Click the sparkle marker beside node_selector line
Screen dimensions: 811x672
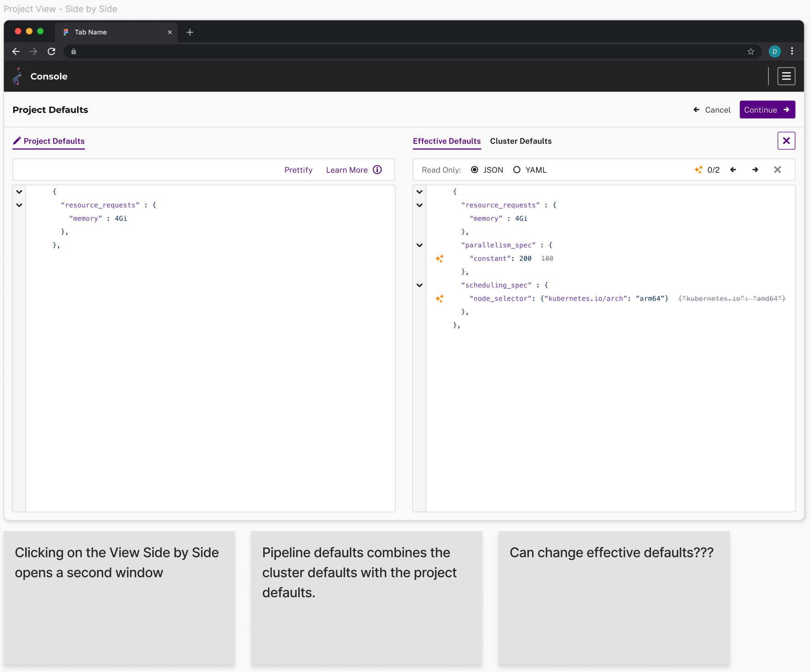pyautogui.click(x=439, y=299)
